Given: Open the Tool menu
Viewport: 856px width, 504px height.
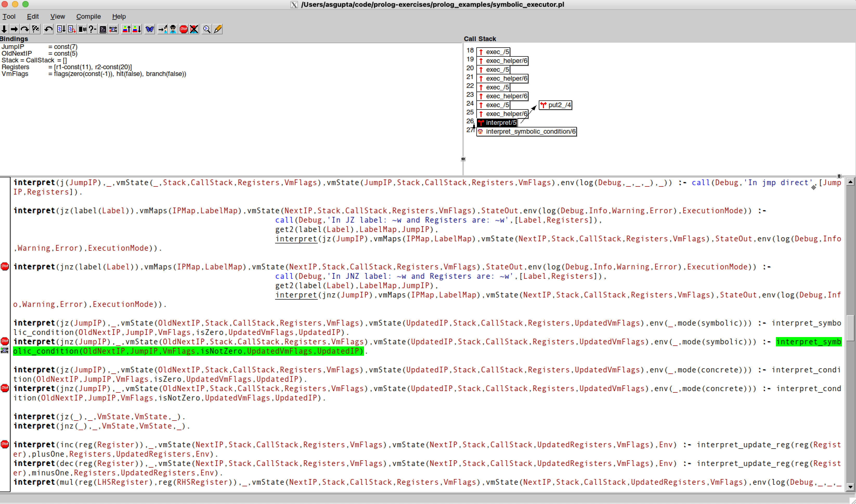Looking at the screenshot, I should point(9,16).
